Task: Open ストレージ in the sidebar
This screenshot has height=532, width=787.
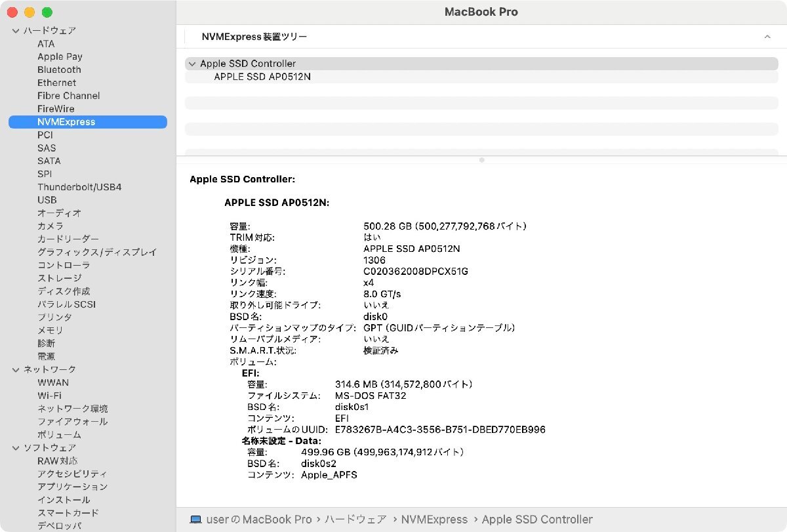Action: 59,278
